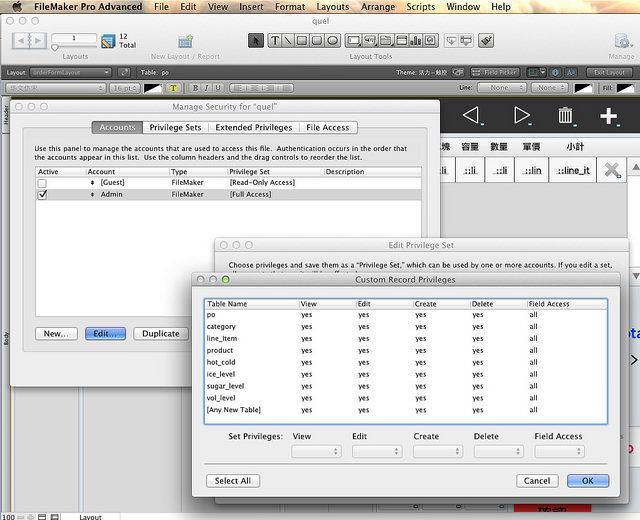
Task: Open the Scripts menu
Action: click(x=421, y=7)
